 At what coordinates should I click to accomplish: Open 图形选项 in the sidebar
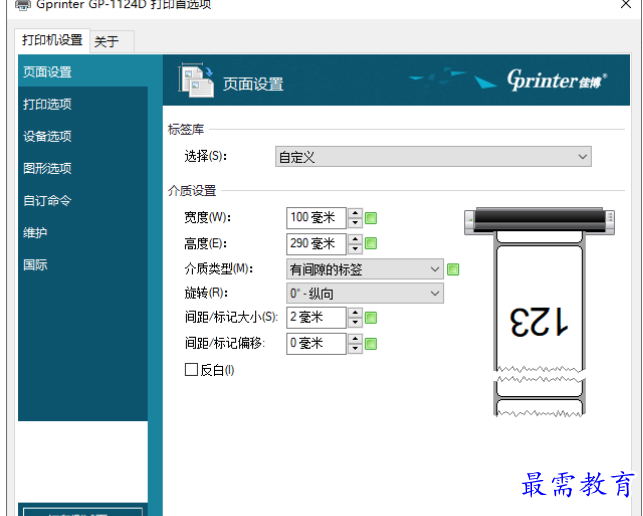pos(83,168)
